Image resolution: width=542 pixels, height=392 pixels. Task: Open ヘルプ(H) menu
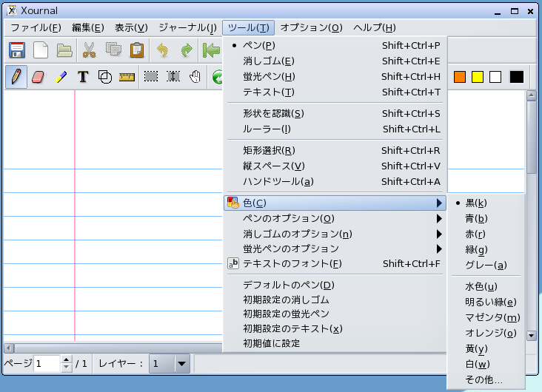pos(375,27)
